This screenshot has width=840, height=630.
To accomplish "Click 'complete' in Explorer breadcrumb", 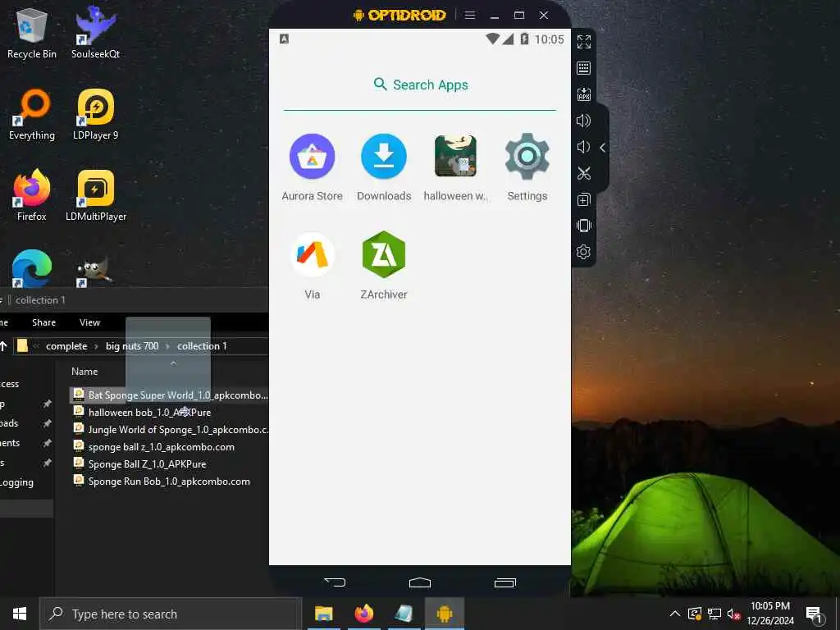I will 66,346.
